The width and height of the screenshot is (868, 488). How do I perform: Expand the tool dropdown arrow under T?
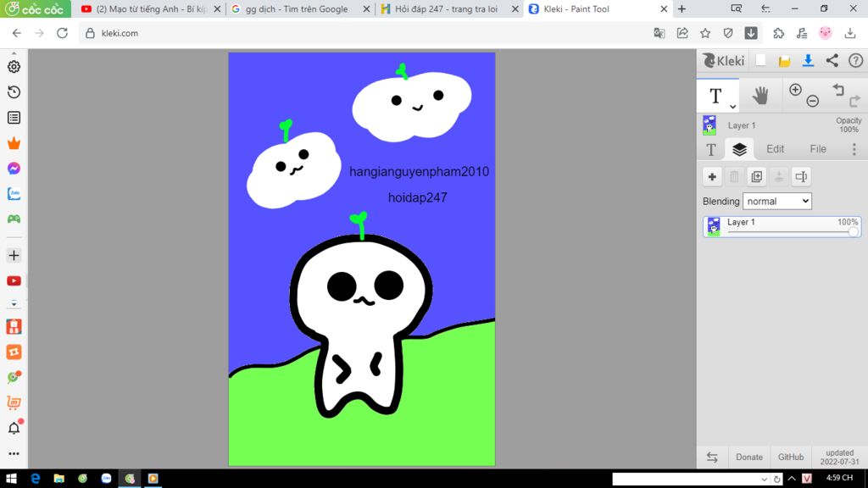pos(732,107)
